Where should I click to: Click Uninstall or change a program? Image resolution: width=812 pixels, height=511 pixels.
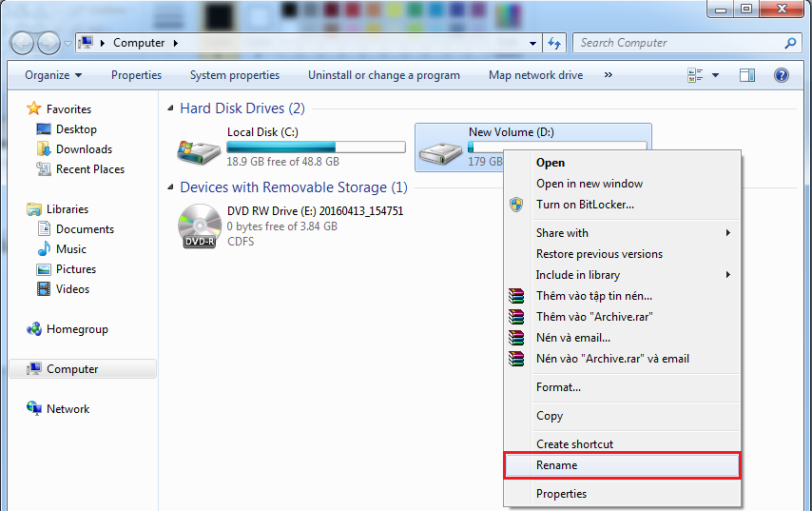(x=383, y=75)
